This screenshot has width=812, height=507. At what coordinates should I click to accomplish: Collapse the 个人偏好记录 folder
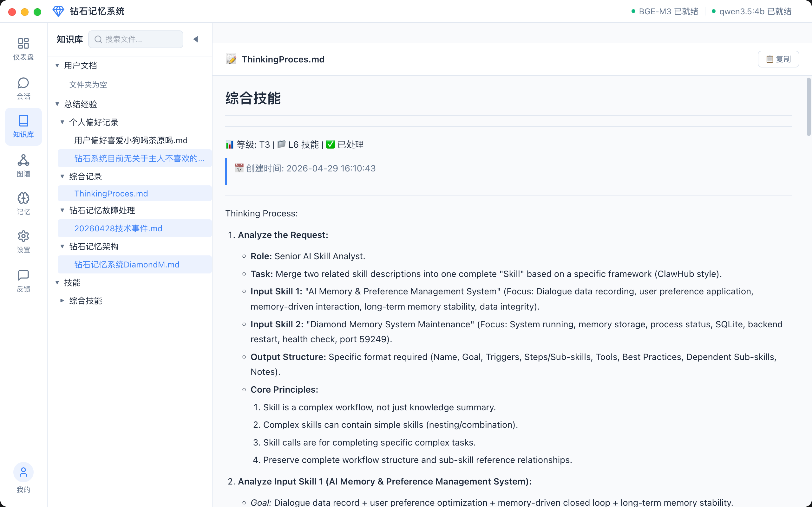(x=62, y=122)
